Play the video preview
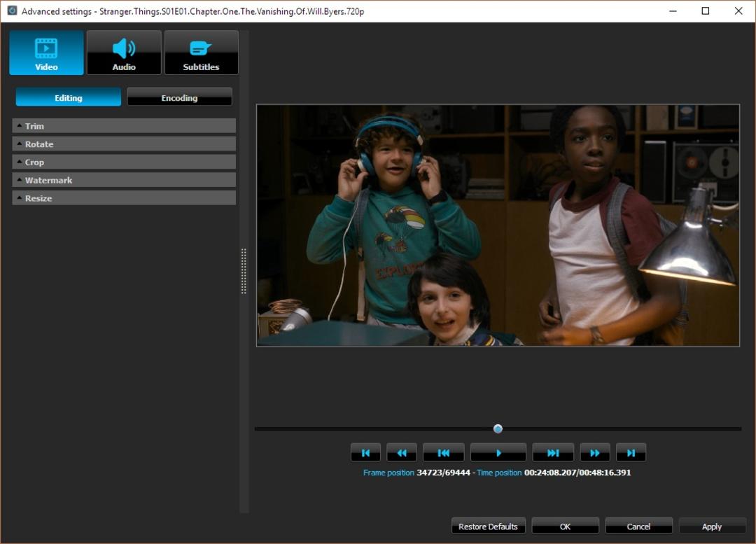This screenshot has height=544, width=756. point(498,453)
